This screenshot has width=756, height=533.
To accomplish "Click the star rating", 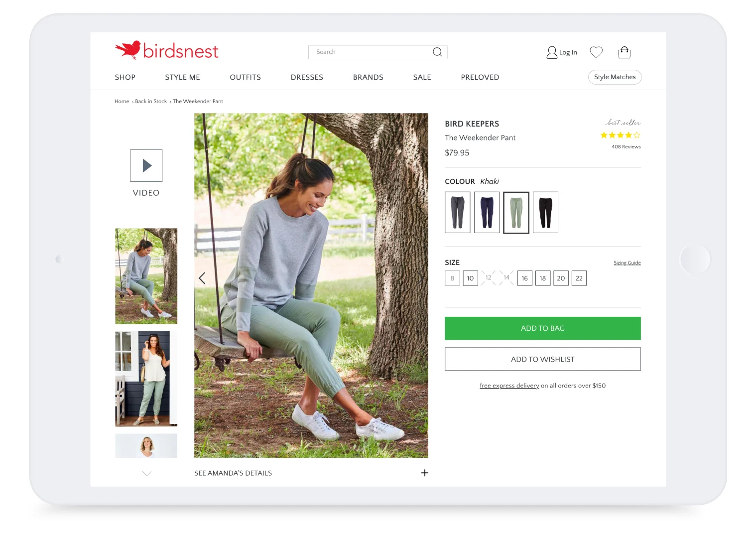I will click(x=620, y=135).
